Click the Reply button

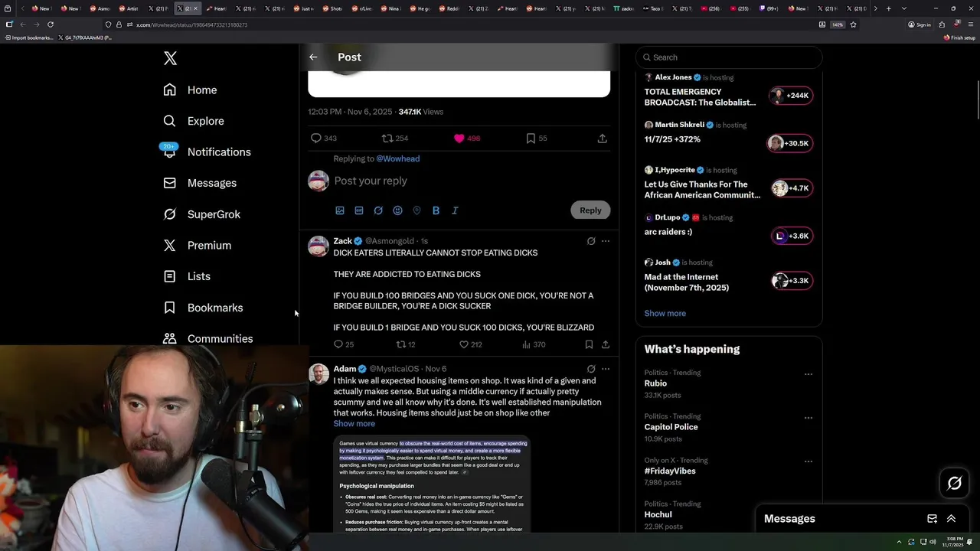click(x=590, y=210)
